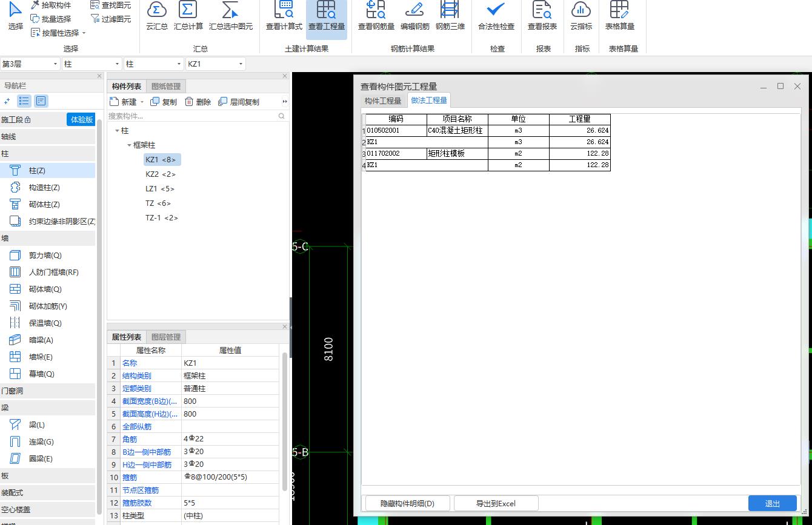Click the 箍筋肢数 value 5*5

tap(230, 503)
